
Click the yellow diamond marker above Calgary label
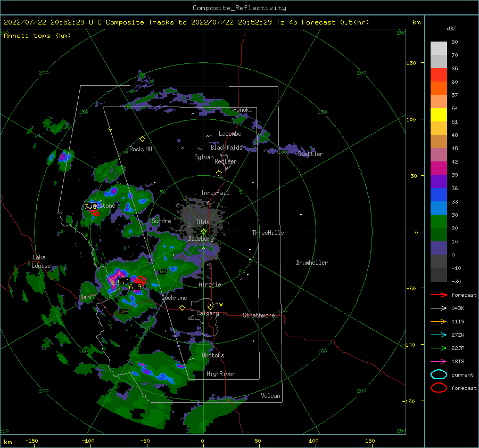point(210,307)
